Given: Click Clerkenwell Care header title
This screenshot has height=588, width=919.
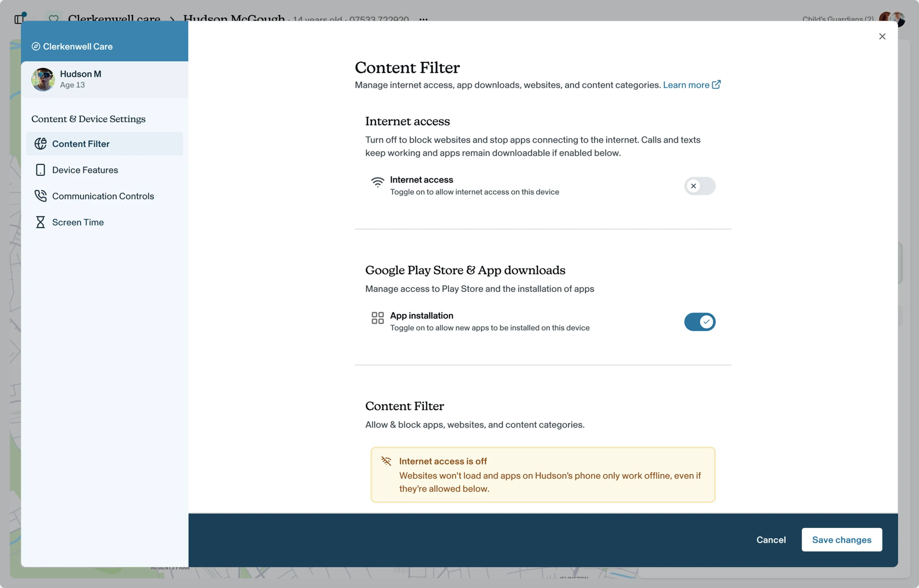Looking at the screenshot, I should [x=78, y=47].
